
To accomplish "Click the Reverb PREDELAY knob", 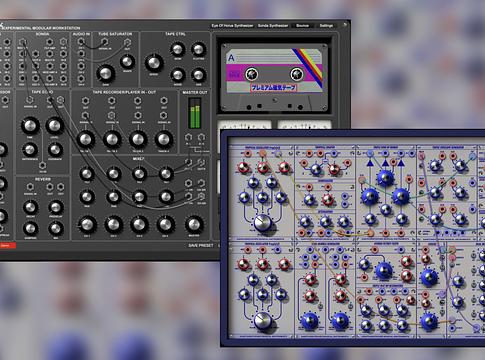I will tap(56, 207).
